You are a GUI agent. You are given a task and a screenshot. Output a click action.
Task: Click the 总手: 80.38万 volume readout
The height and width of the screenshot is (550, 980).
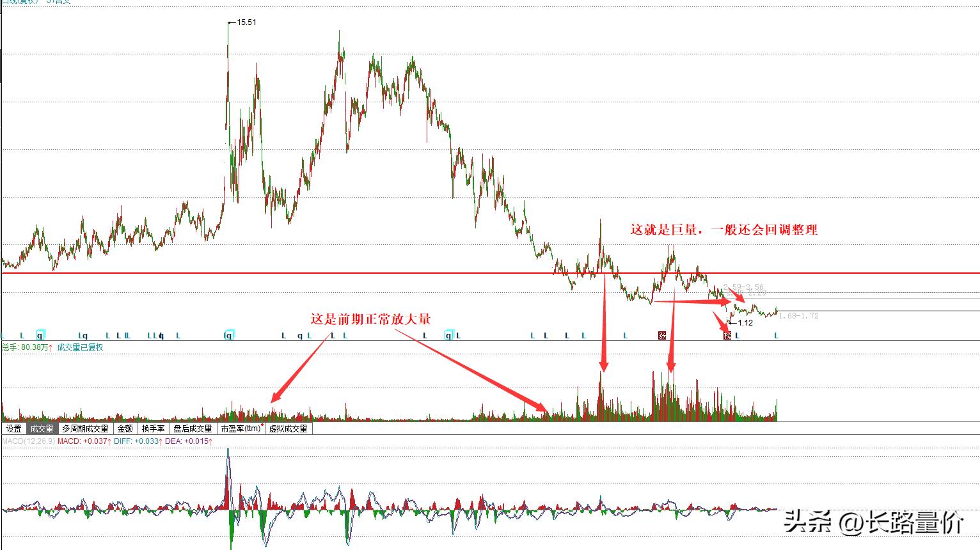[27, 347]
